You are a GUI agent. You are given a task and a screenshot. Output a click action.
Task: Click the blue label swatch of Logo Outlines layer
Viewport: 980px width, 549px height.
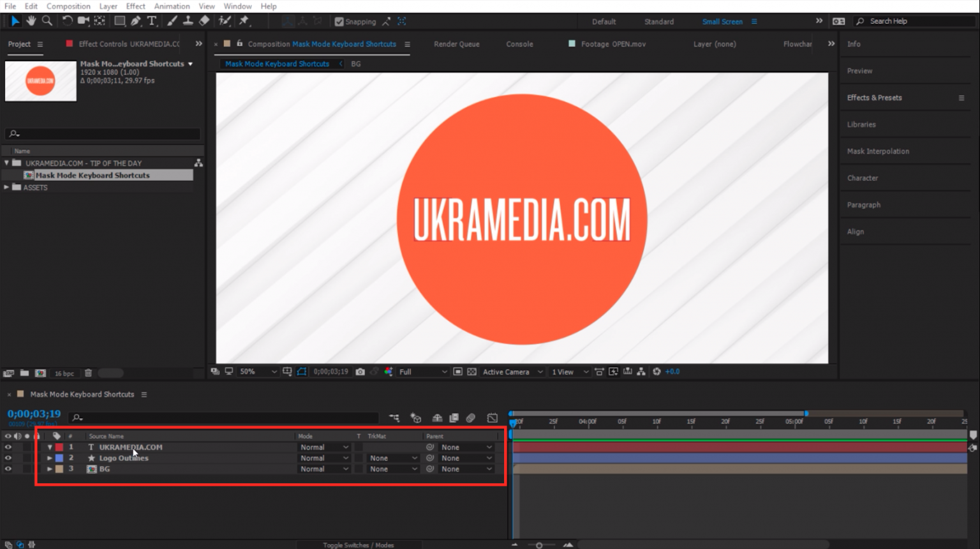pyautogui.click(x=59, y=458)
